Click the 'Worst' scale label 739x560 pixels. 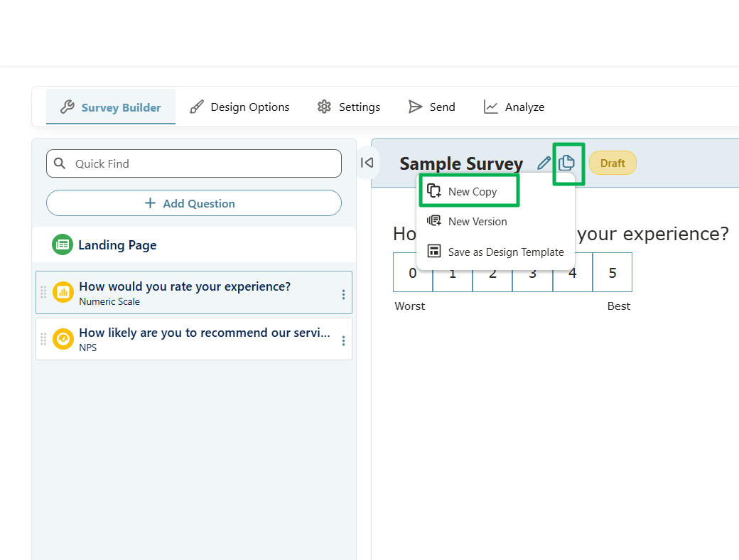point(409,306)
